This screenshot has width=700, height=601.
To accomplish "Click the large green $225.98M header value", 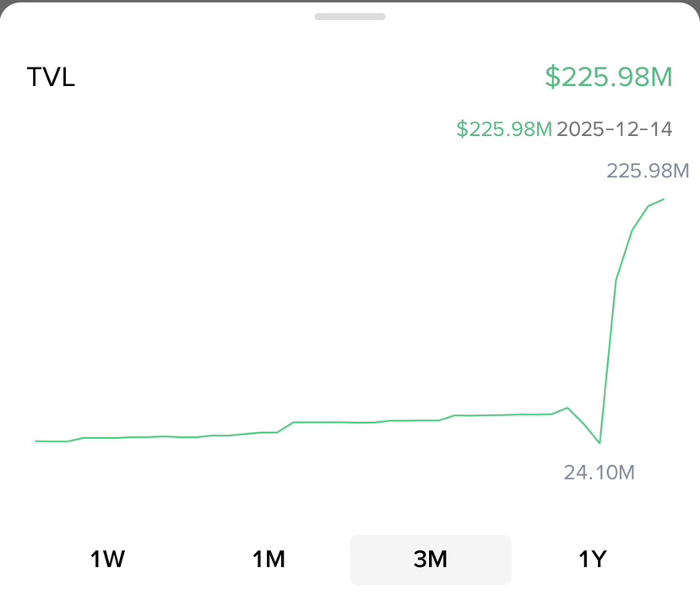I will click(x=608, y=77).
